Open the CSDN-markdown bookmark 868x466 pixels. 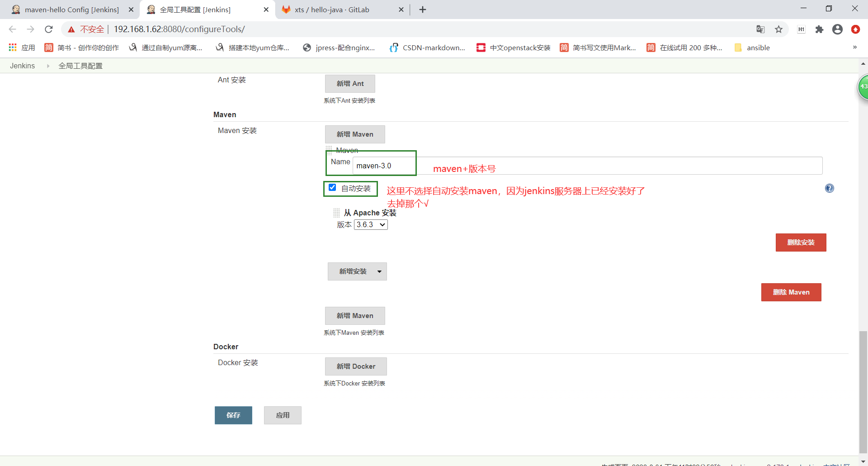click(427, 48)
